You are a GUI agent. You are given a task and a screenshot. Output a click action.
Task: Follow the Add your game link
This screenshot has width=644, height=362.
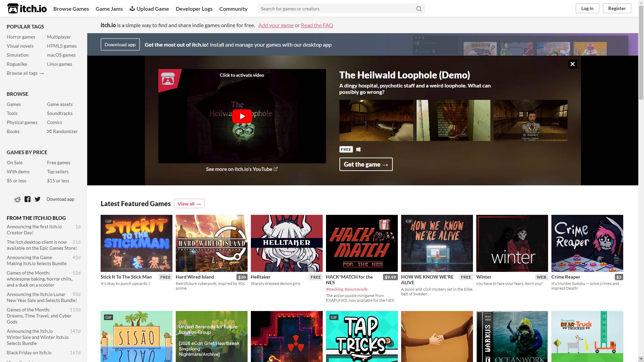coord(276,25)
